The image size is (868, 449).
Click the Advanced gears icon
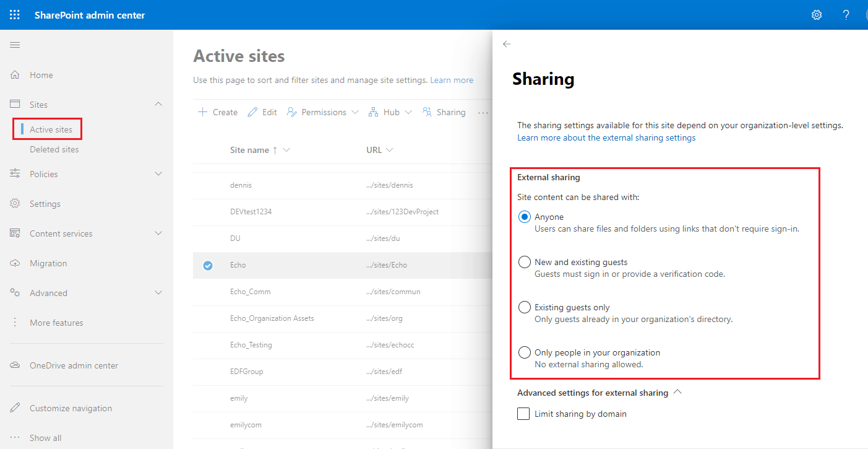point(15,293)
